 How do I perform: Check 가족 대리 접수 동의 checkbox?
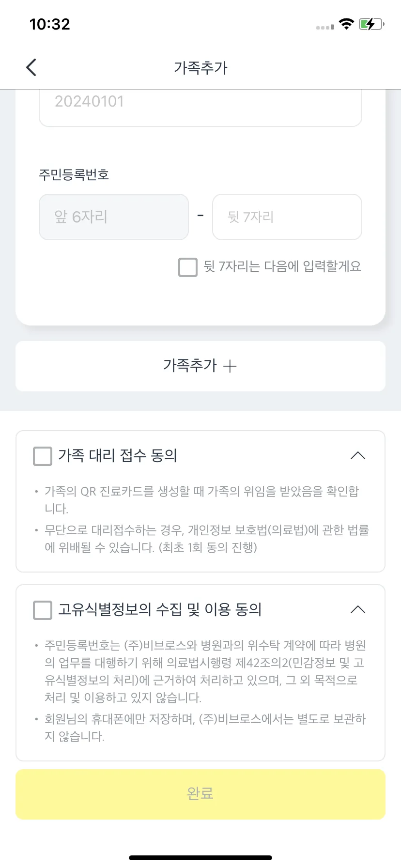43,456
